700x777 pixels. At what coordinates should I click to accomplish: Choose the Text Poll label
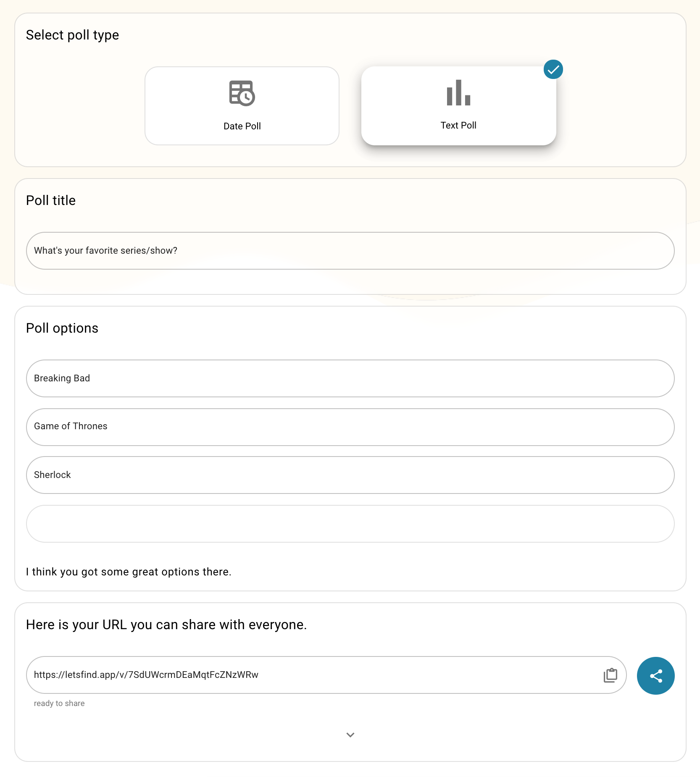(458, 125)
